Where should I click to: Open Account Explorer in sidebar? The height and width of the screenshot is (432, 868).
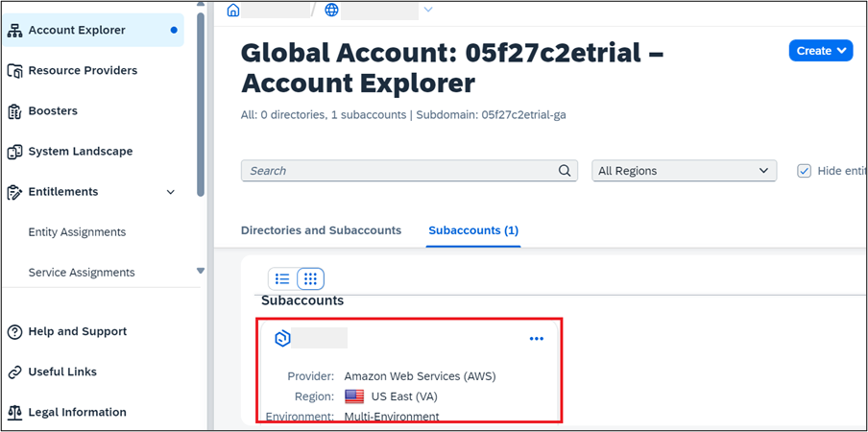pyautogui.click(x=92, y=30)
